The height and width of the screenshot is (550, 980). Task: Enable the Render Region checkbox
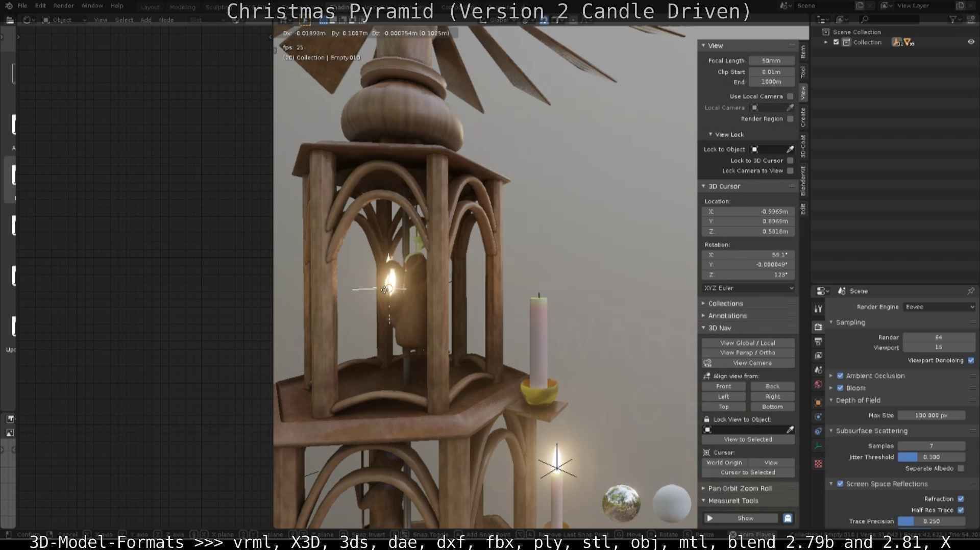click(x=790, y=119)
